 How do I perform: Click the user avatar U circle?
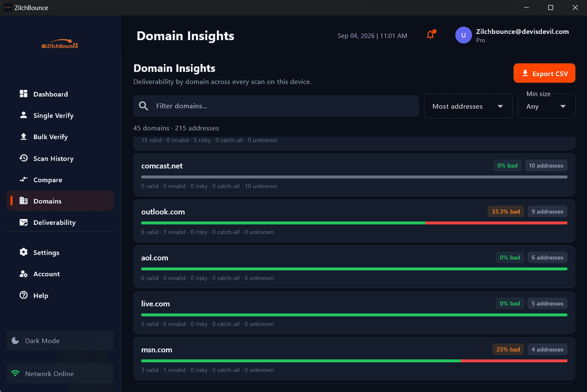click(x=463, y=35)
